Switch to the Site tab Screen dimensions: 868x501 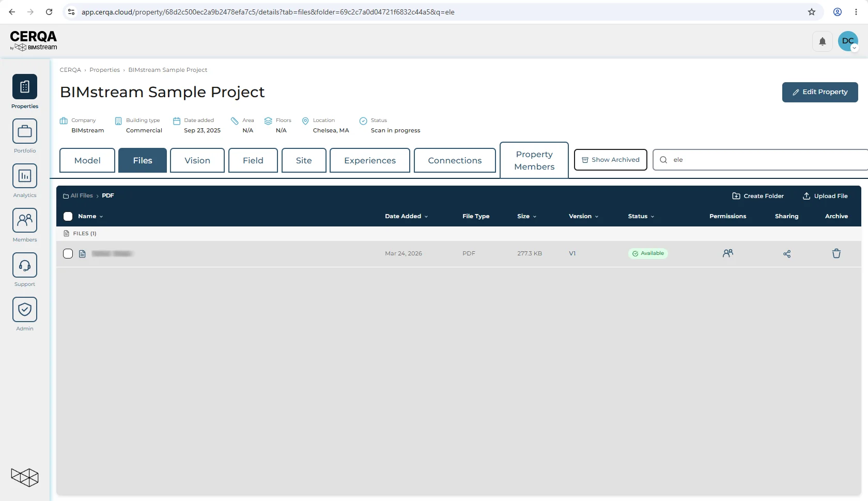tap(304, 160)
